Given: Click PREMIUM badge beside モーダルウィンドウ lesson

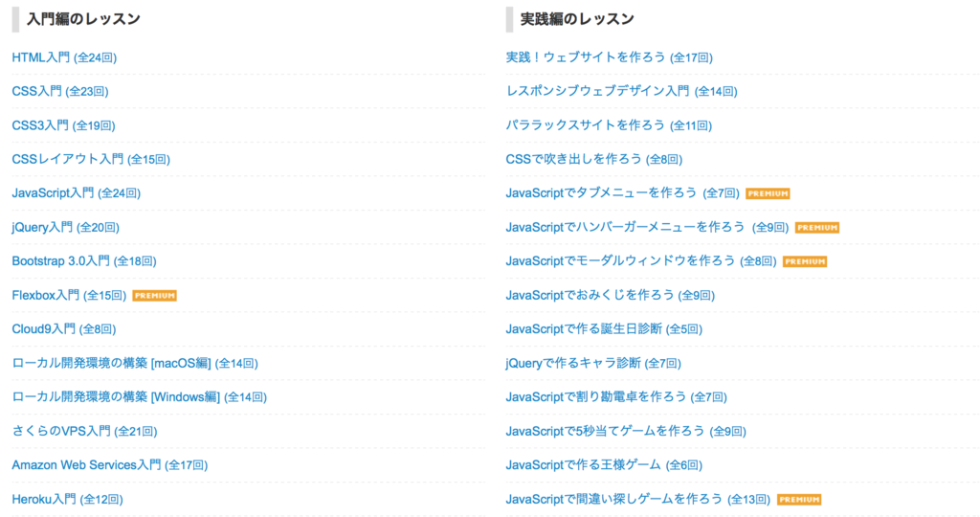Looking at the screenshot, I should tap(805, 262).
